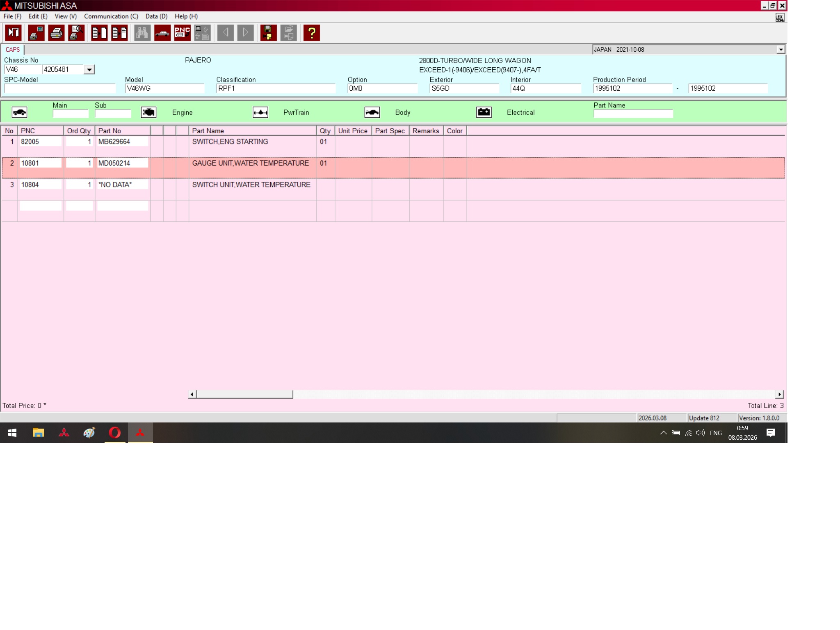Click the printer icon in toolbar
This screenshot has height=630, width=840.
(56, 33)
